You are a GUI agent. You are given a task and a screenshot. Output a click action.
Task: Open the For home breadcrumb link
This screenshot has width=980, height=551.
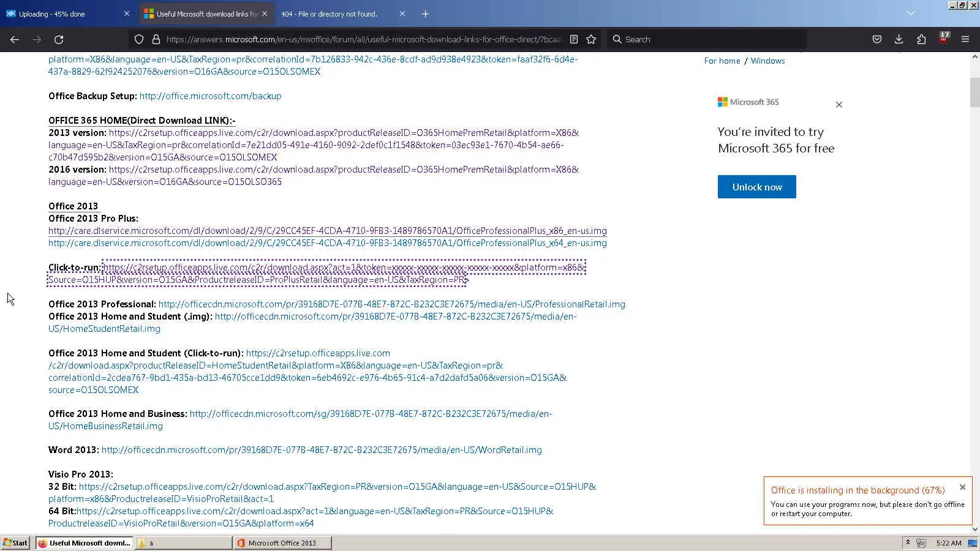(722, 61)
